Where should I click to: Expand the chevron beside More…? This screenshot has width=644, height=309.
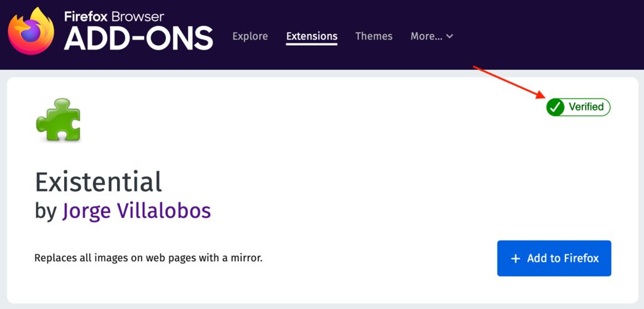click(x=449, y=36)
